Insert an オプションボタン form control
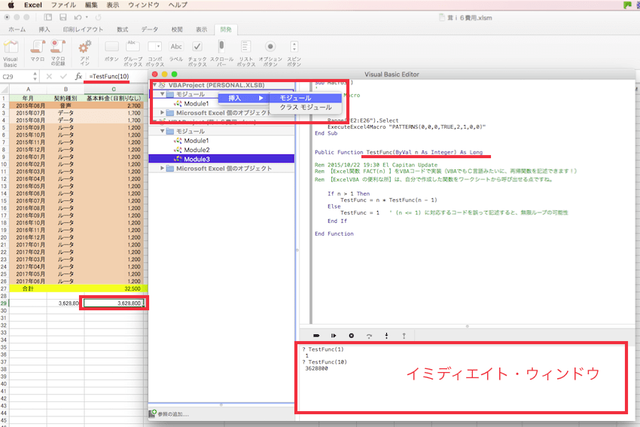Screen dimensions: 640x427 [x=270, y=53]
